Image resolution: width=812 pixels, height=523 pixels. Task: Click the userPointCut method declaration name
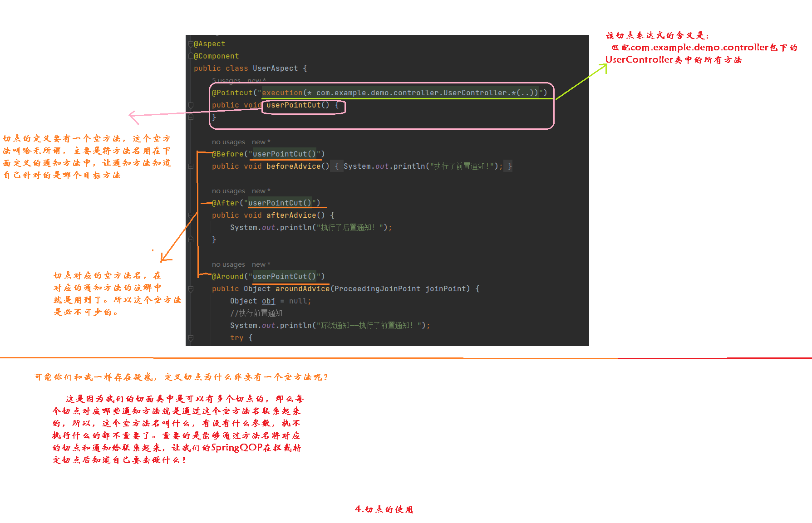(x=293, y=105)
